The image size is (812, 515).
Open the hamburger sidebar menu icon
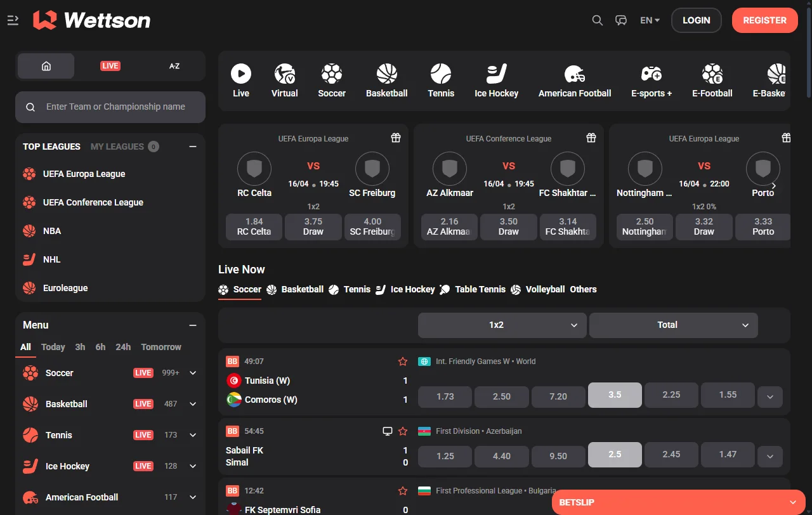(13, 20)
